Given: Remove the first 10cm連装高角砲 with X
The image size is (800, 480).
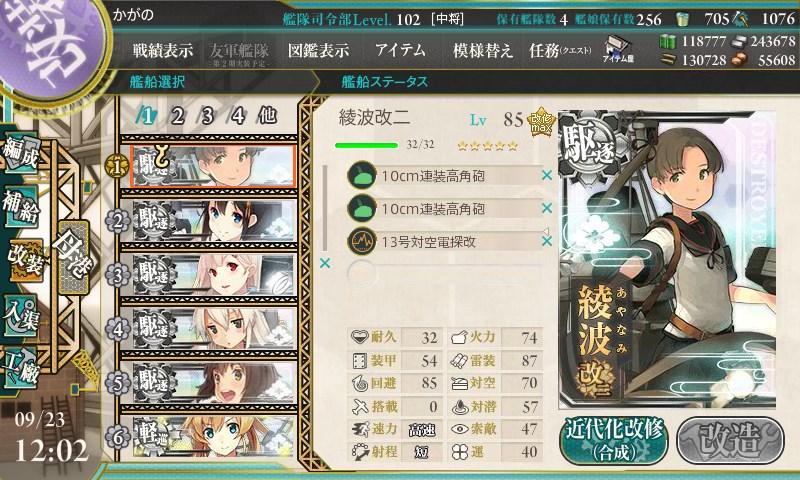Looking at the screenshot, I should click(x=546, y=175).
